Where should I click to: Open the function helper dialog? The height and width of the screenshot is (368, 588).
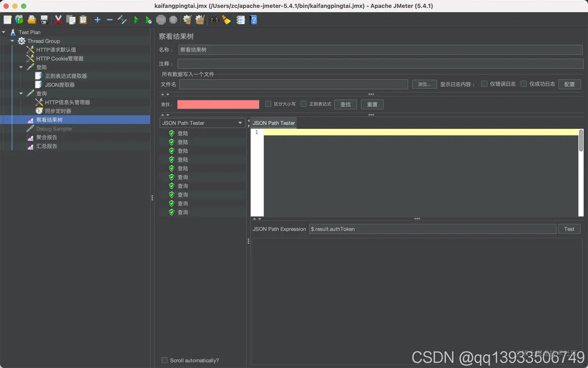tap(241, 20)
